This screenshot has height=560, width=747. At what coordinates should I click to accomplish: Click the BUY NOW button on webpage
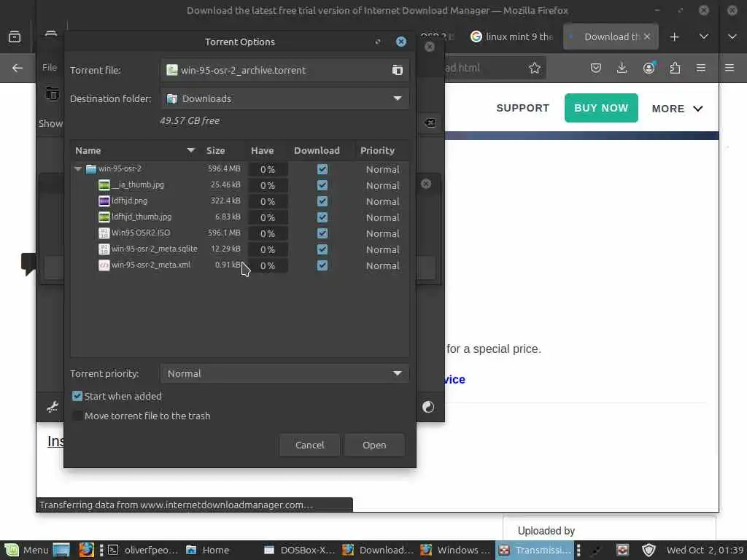coord(601,108)
